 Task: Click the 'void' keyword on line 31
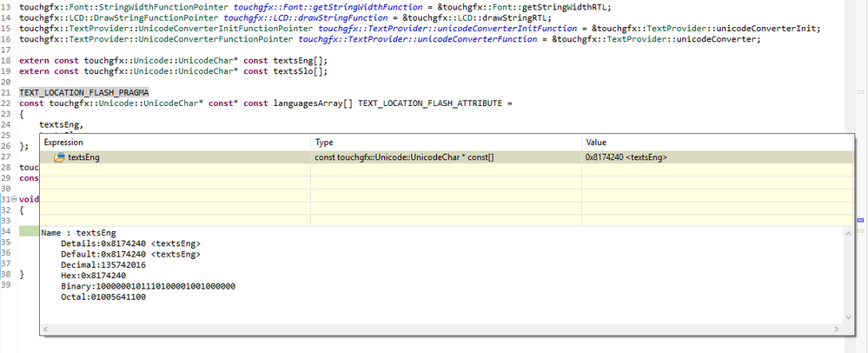click(x=29, y=199)
